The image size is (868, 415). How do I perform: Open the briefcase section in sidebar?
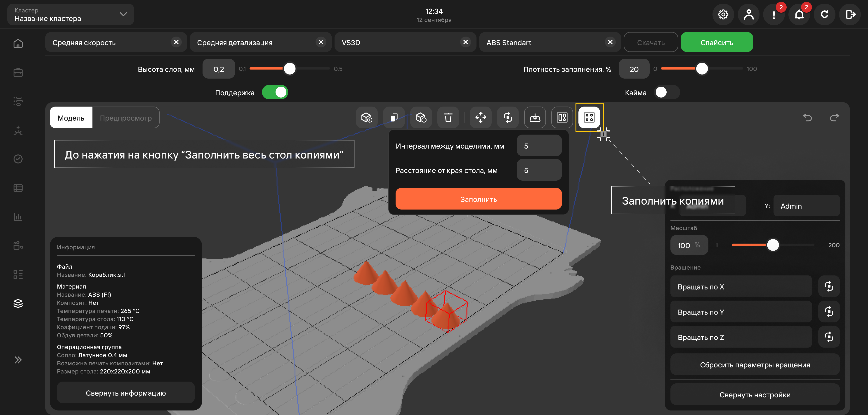coord(18,72)
